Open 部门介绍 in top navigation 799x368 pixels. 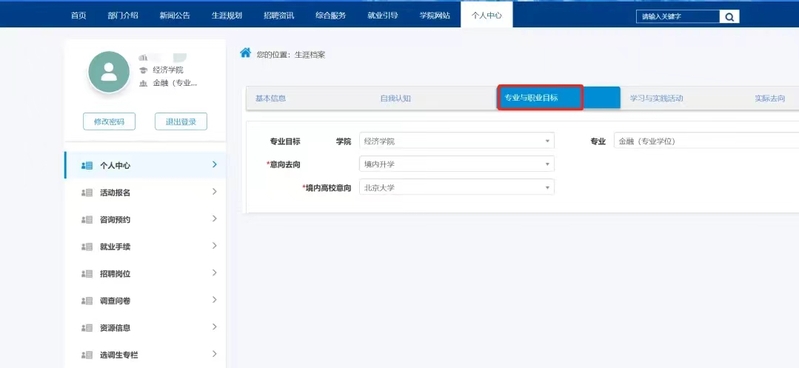(123, 15)
